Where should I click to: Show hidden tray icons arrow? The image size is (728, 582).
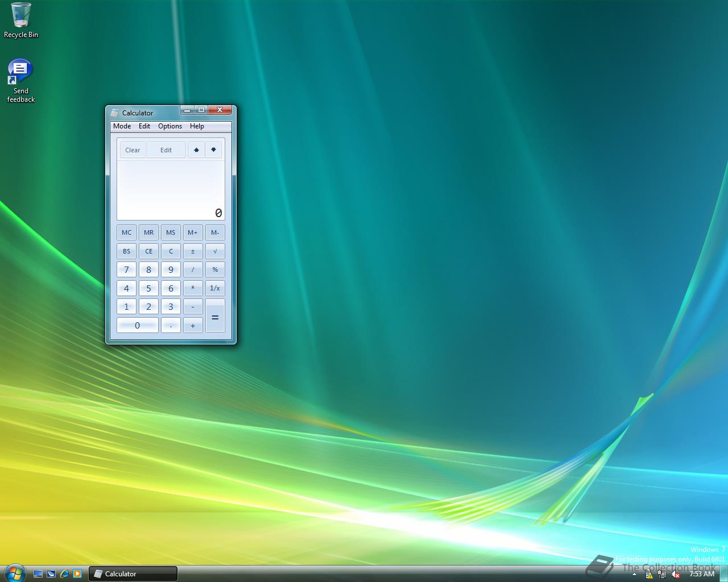(x=634, y=574)
